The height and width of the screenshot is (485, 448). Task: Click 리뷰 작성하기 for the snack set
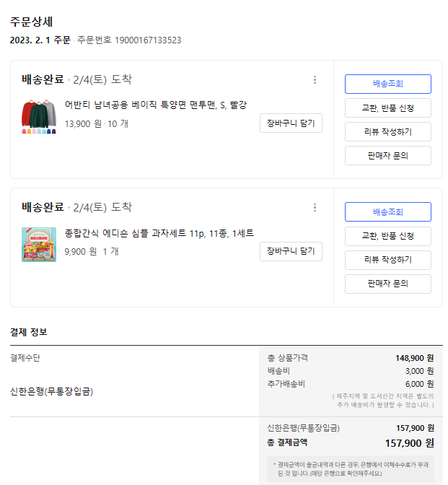(x=387, y=260)
